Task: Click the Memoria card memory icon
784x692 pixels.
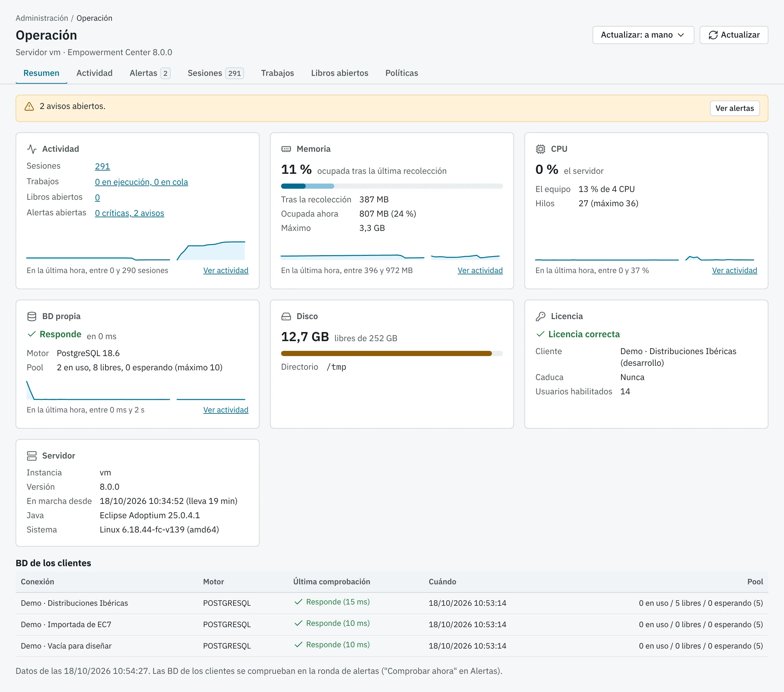Action: click(286, 149)
